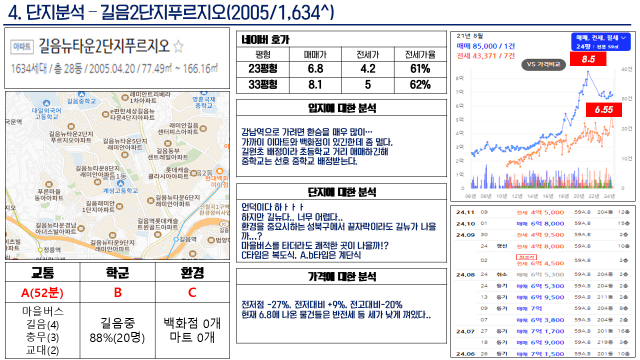The height and width of the screenshot is (360, 640).
Task: Click the 길음뉴타운6단지 래미안아파트 marker
Action: click(x=151, y=201)
